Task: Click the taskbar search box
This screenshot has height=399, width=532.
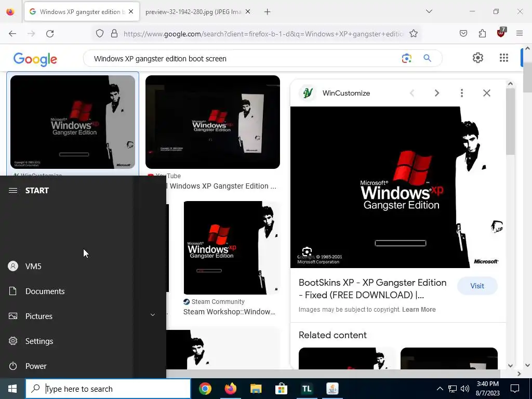Action: click(108, 389)
